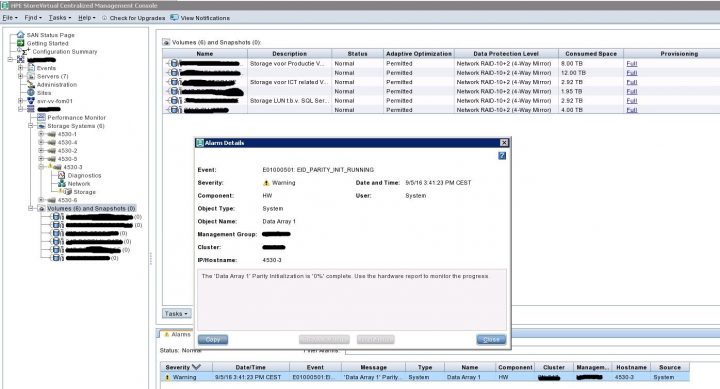Select Sites globe icon
This screenshot has height=389, width=720.
[x=31, y=93]
